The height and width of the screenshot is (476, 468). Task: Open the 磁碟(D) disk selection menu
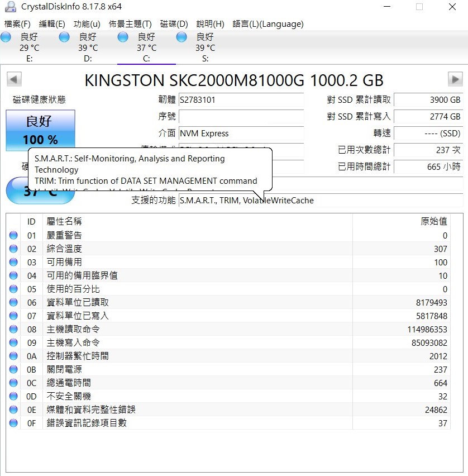tap(174, 23)
